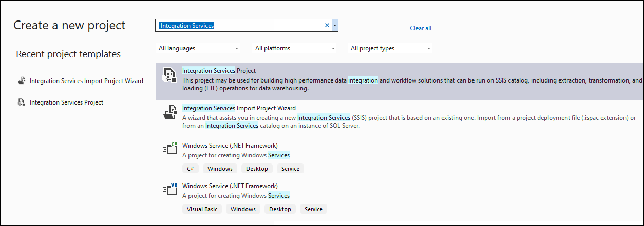
Task: Click the C# tag
Action: (x=191, y=169)
